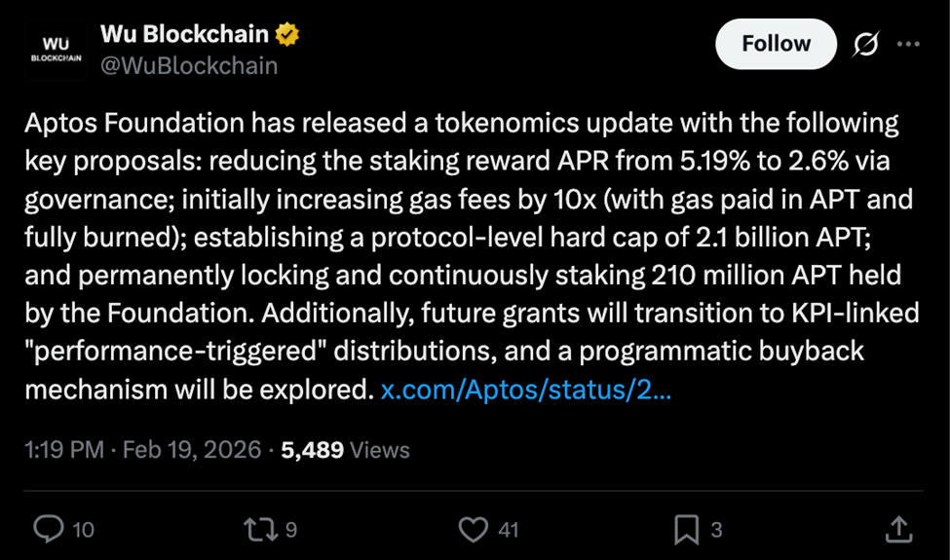This screenshot has height=560, width=950.
Task: Click the reply speech bubble icon
Action: (x=48, y=529)
